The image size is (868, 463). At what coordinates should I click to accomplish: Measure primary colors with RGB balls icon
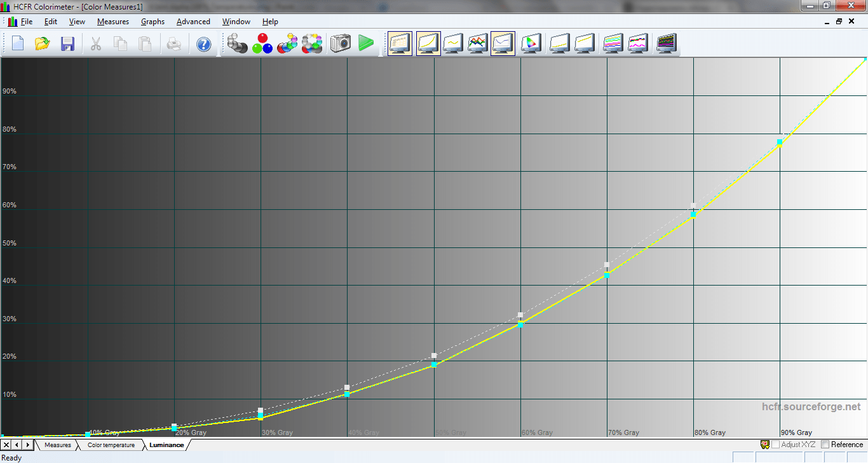coord(262,43)
